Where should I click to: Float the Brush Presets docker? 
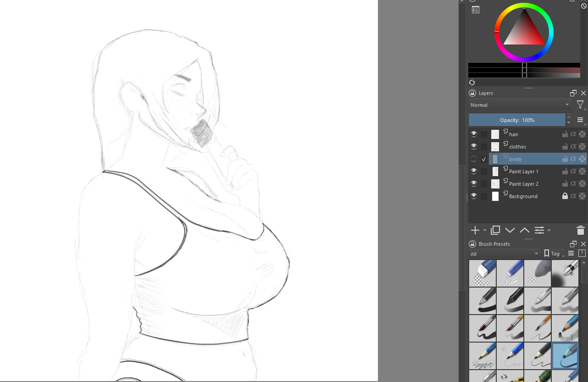[x=573, y=244]
